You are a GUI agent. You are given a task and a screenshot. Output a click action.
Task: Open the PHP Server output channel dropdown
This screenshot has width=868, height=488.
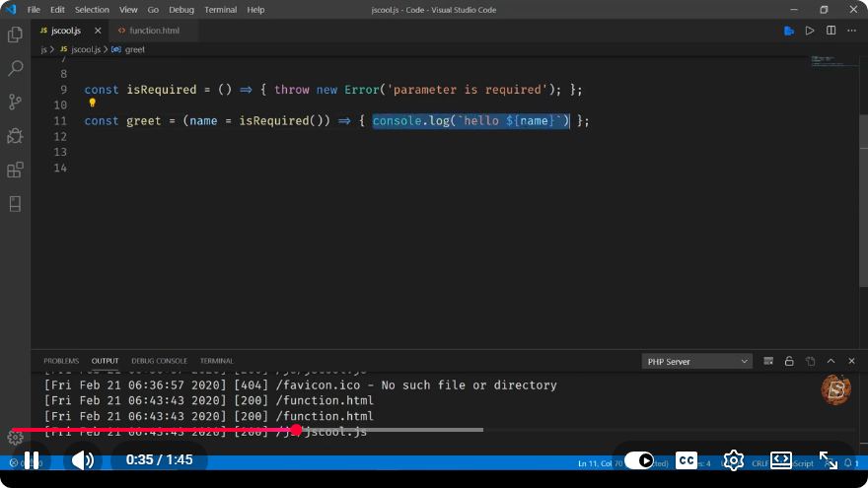(x=697, y=361)
